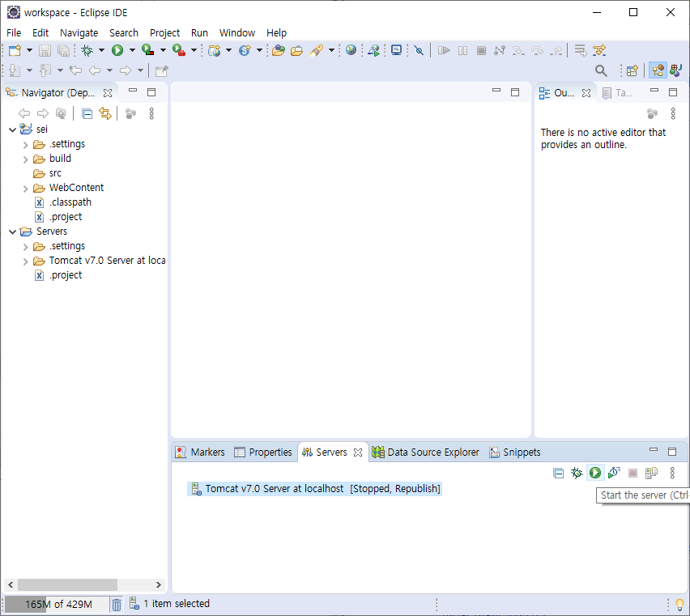
Task: Click Collapse All in Navigator toolbar
Action: (x=87, y=114)
